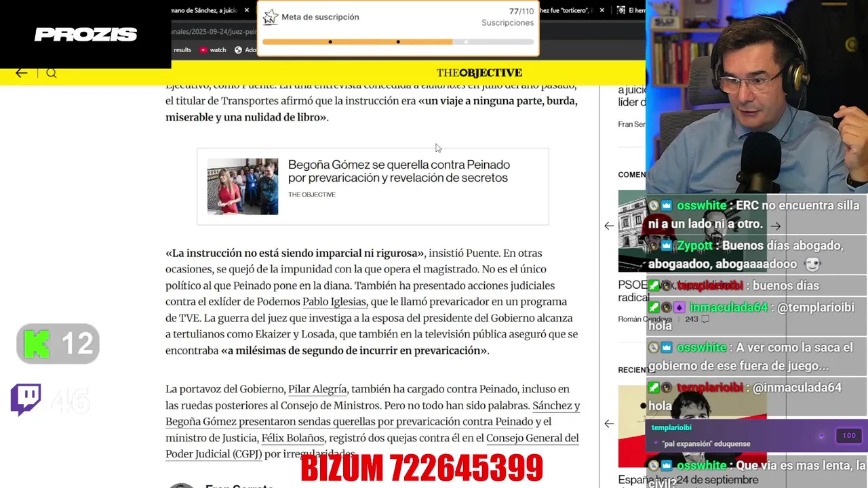
Task: Click osswhite's 'A ver como la saca' message
Action: pyautogui.click(x=755, y=357)
